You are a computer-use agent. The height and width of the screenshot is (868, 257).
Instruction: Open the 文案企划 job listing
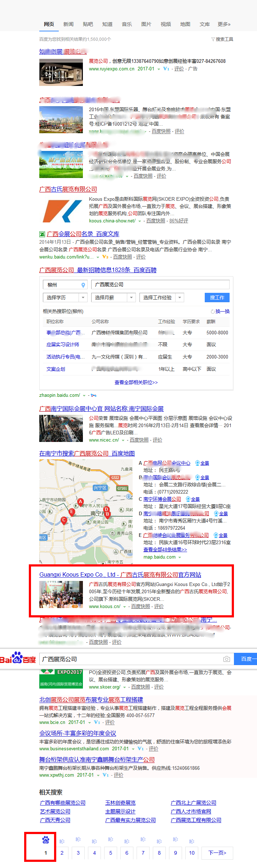click(56, 369)
